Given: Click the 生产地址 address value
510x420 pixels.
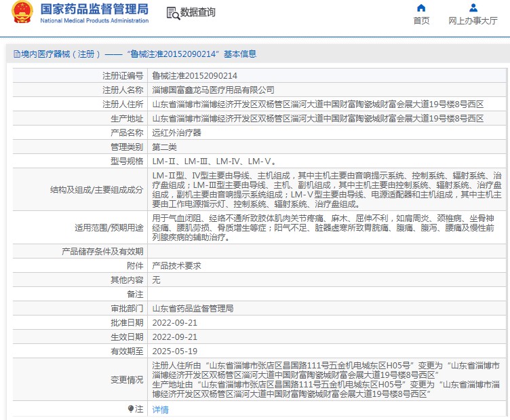Looking at the screenshot, I should pos(318,119).
